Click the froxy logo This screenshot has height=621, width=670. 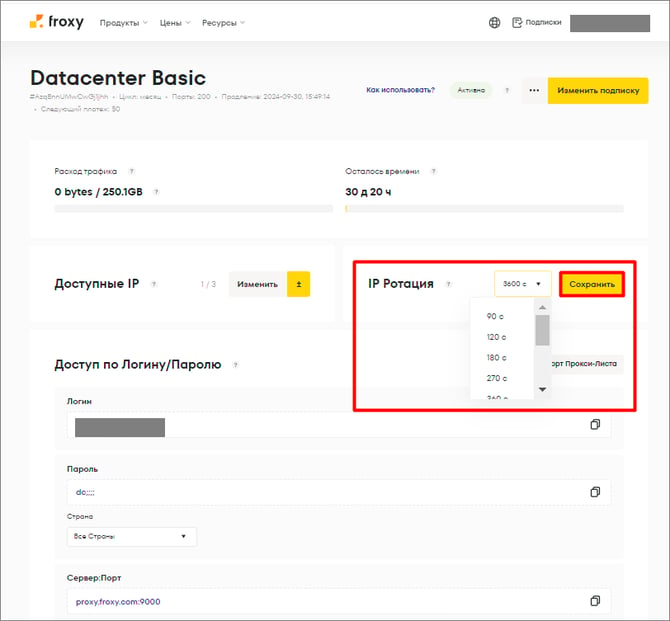tap(56, 22)
